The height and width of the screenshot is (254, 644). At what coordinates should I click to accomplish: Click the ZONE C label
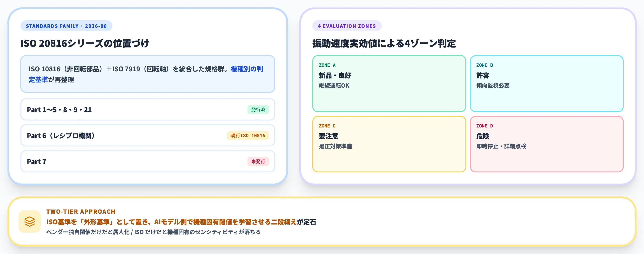[327, 126]
